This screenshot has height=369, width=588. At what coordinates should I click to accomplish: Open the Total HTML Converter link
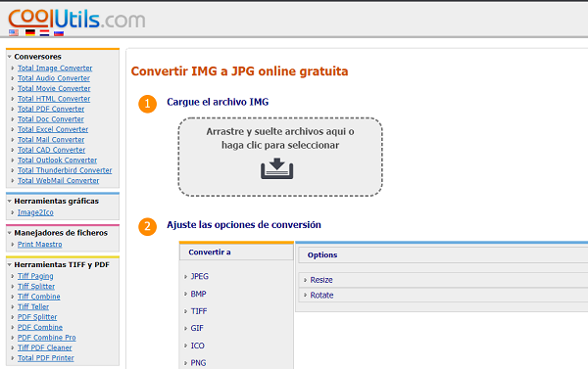point(54,99)
